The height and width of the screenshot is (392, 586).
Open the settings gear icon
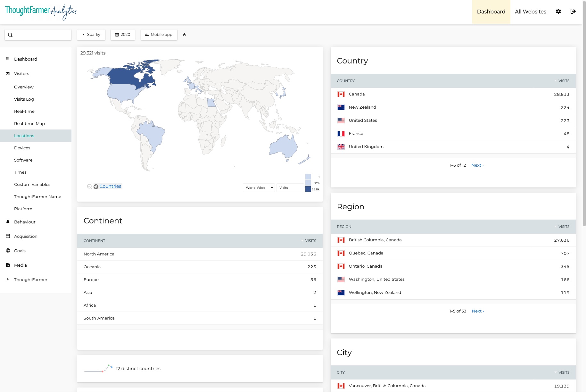coord(558,12)
